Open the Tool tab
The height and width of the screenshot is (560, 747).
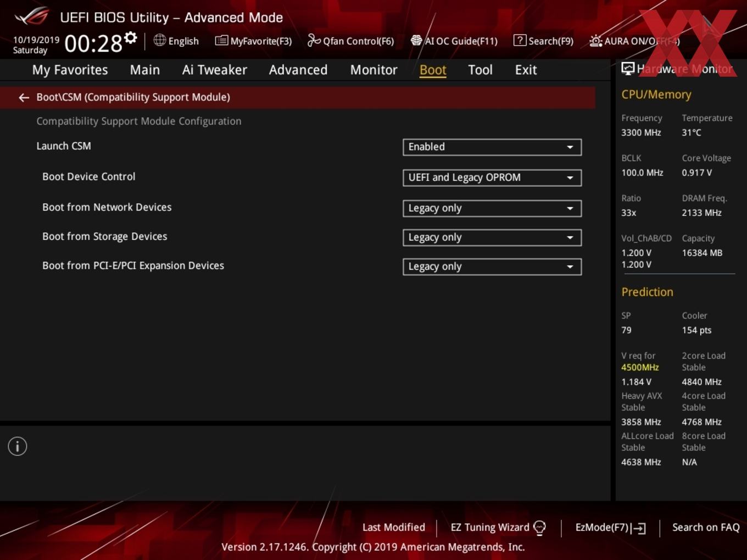[x=480, y=70]
